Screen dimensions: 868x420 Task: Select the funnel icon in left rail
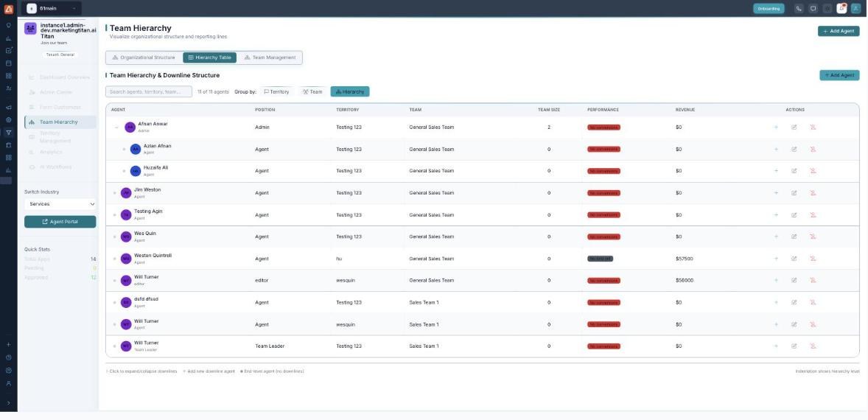pyautogui.click(x=8, y=132)
